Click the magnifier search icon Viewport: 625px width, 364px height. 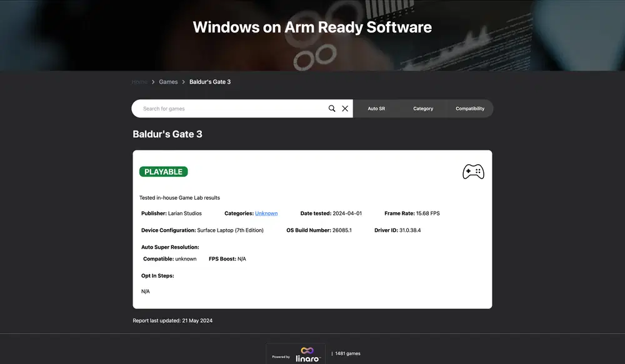click(332, 108)
